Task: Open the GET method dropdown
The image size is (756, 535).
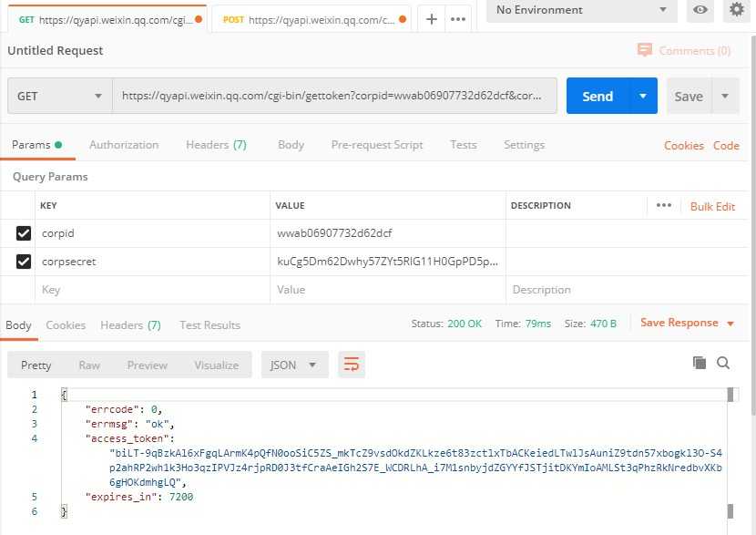Action: point(60,96)
